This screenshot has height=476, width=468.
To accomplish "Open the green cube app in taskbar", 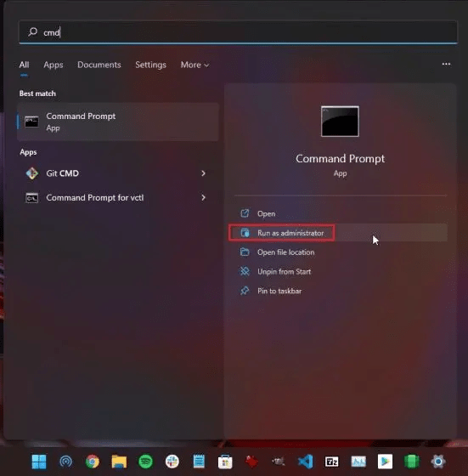I will 412,462.
